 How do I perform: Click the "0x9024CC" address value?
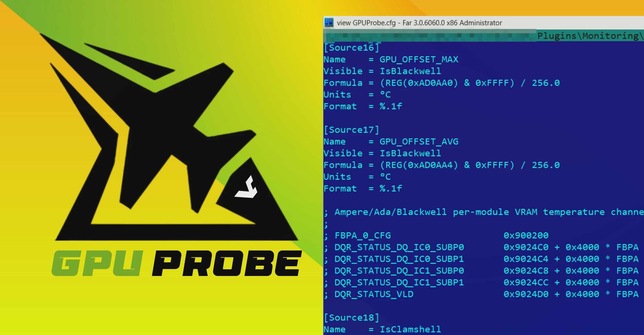[526, 282]
